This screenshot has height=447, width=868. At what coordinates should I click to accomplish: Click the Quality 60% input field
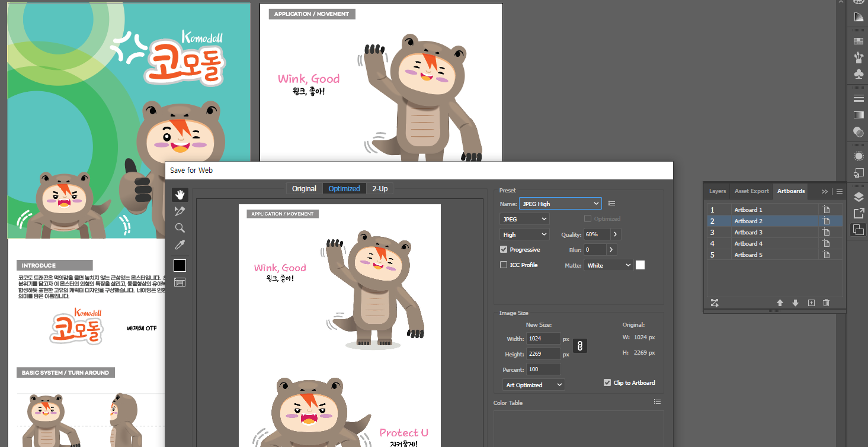tap(597, 234)
